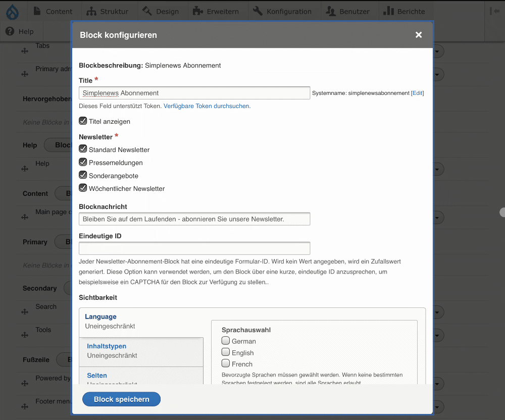Open dropdown arrow in the Tabs row
The height and width of the screenshot is (420, 505).
pos(438,51)
